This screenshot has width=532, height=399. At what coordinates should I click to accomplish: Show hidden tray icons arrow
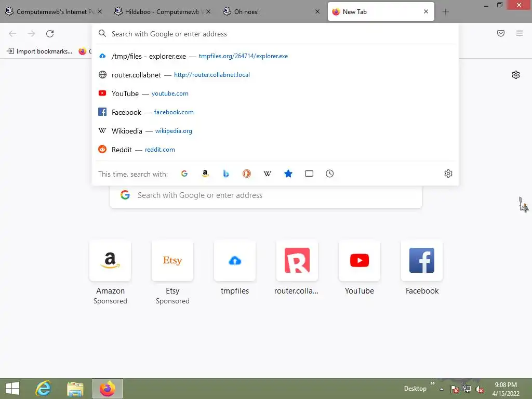point(442,389)
